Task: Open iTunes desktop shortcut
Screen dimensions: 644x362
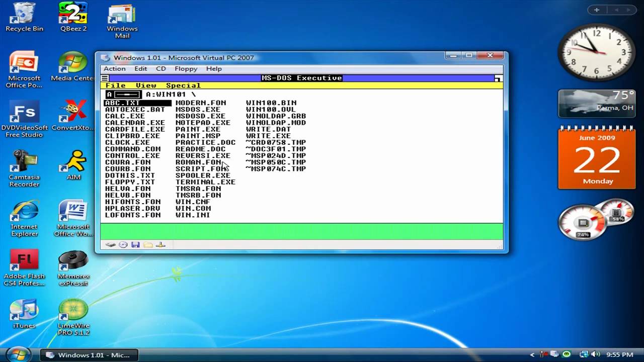Action: [24, 314]
